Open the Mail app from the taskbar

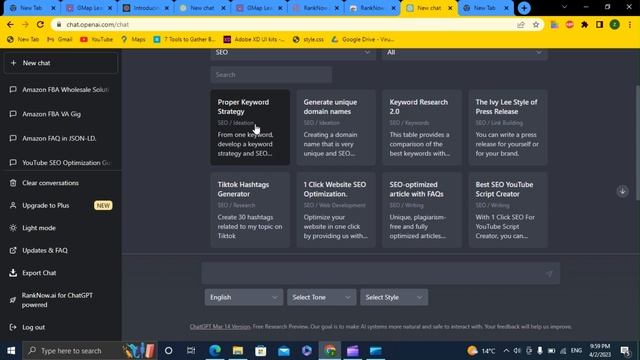tap(284, 351)
